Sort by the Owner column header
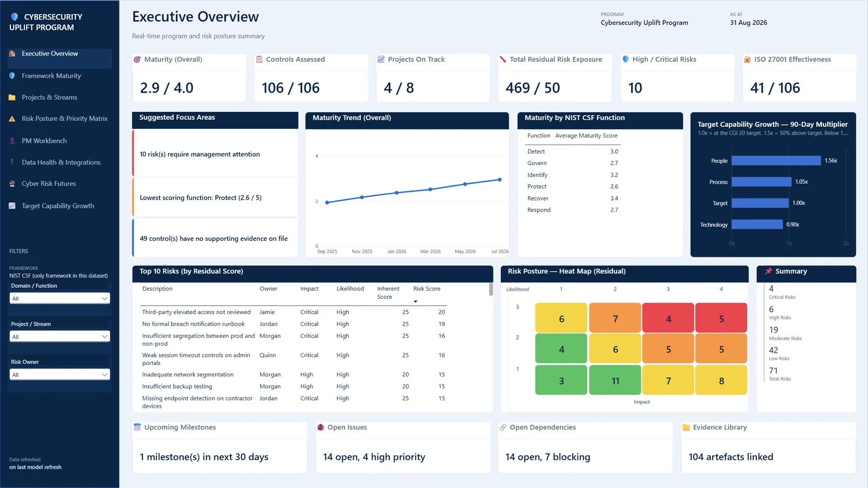The height and width of the screenshot is (488, 868). tap(269, 289)
